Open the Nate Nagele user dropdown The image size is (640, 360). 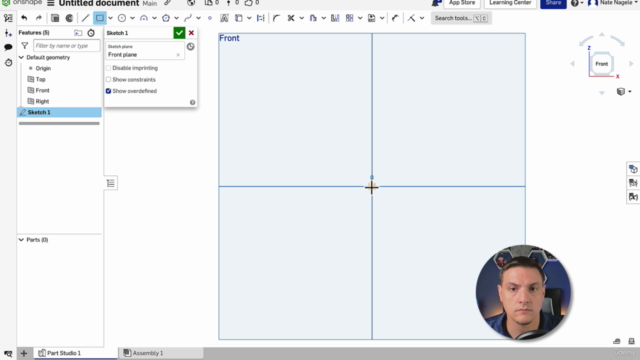pos(613,3)
